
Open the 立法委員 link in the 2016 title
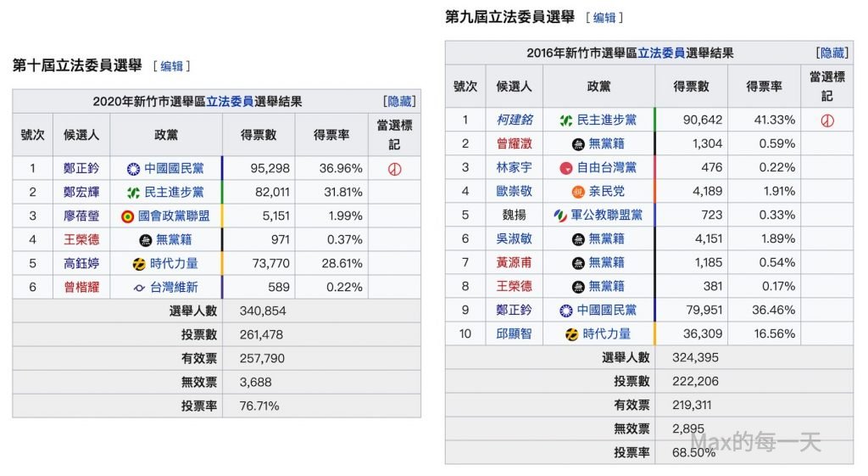coord(661,53)
